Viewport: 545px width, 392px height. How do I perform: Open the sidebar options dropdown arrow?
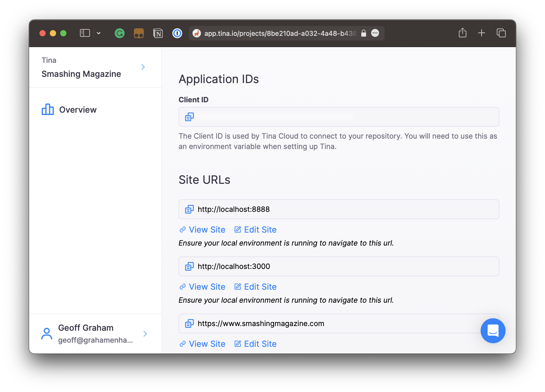pos(98,33)
